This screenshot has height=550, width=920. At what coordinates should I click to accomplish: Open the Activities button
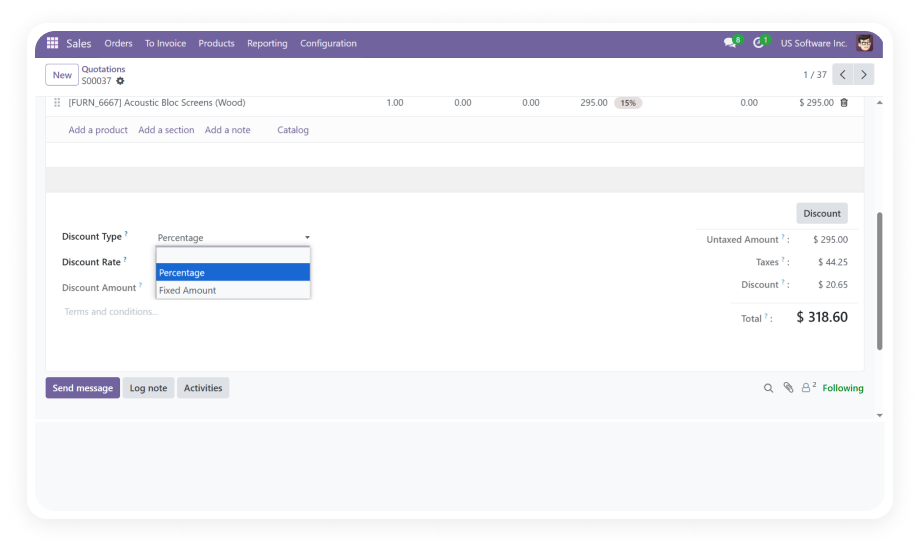(x=203, y=388)
